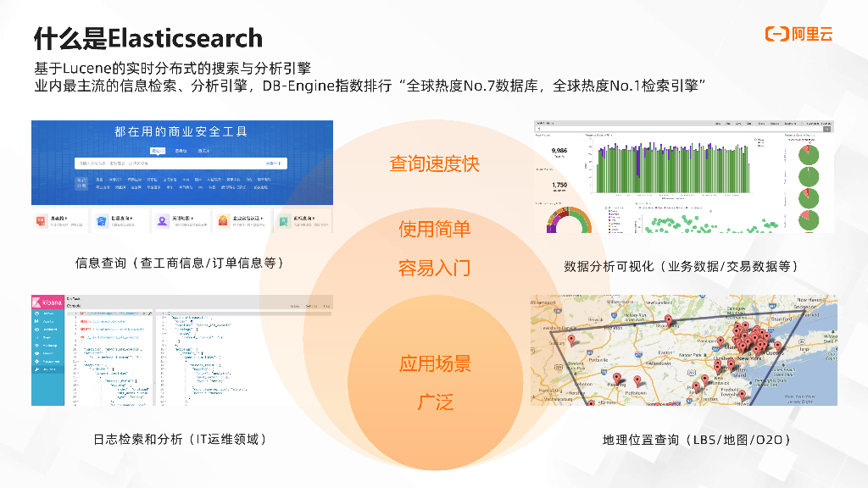This screenshot has height=488, width=868.
Task: Click the caption 信息查询（查工商信息/订单信息等）
Action: tap(180, 263)
